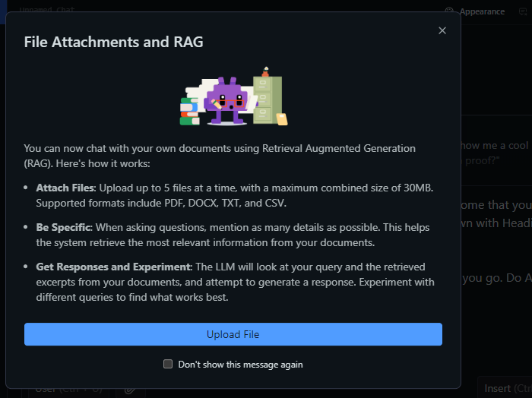Click the File Attachments and RAG heading
The height and width of the screenshot is (398, 532).
113,42
